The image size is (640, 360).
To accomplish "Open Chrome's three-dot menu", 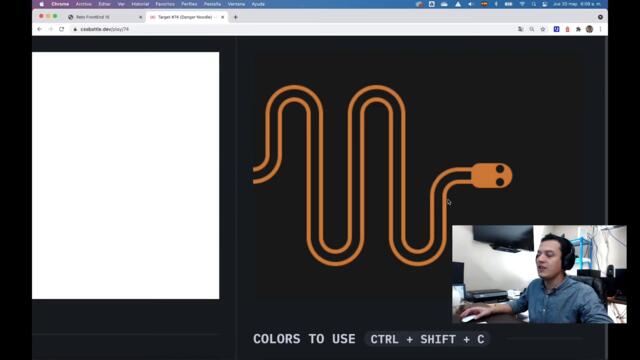I will click(600, 29).
